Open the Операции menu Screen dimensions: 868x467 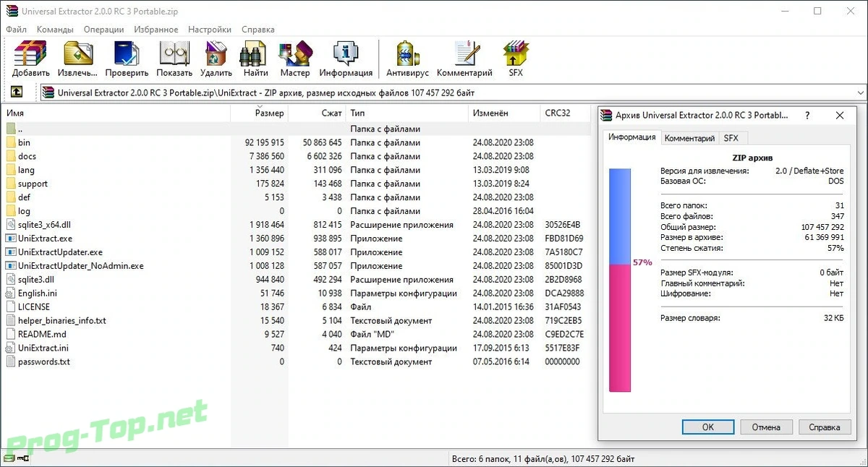103,30
